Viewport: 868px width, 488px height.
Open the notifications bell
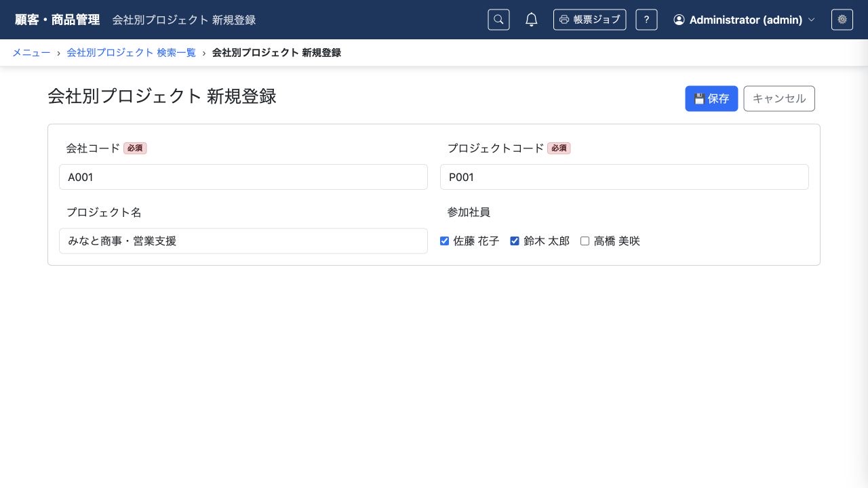tap(532, 20)
